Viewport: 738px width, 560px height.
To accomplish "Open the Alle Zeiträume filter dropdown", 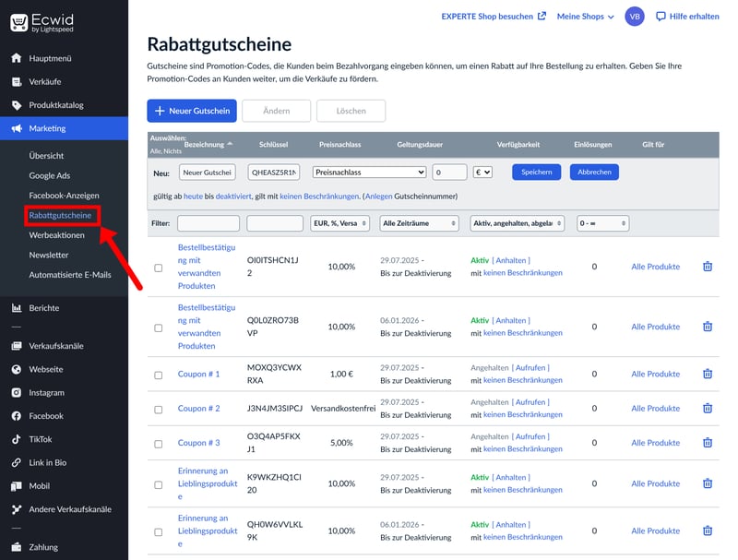I will coord(419,223).
